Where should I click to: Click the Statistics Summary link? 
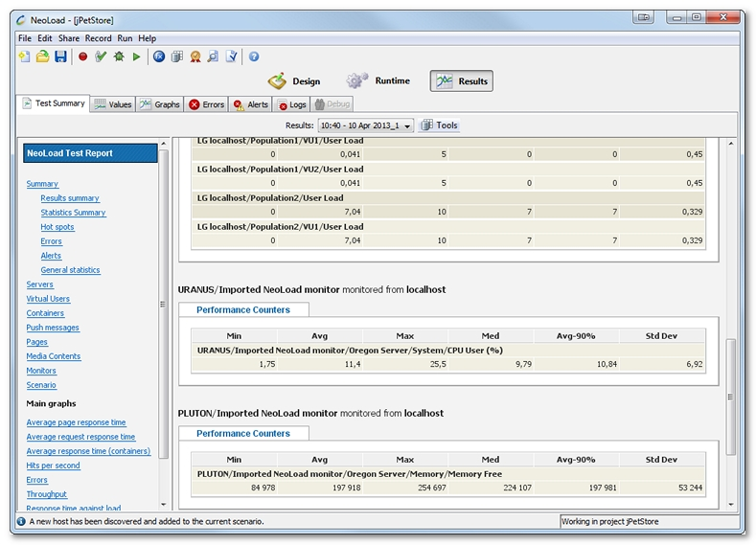point(73,213)
